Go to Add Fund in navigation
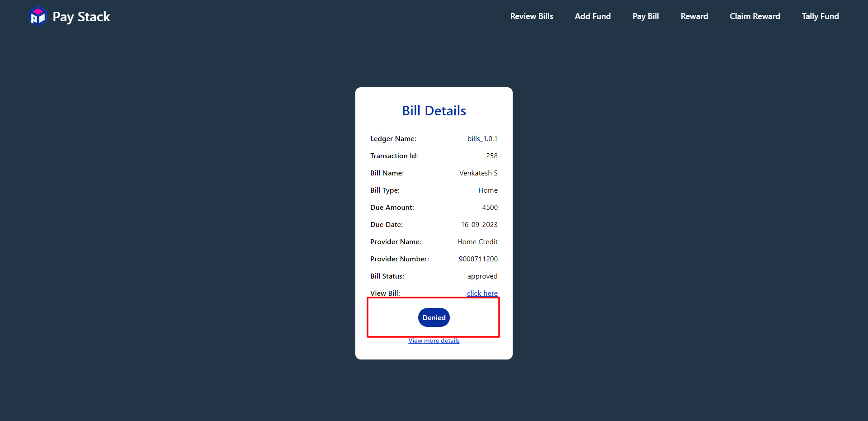 click(593, 16)
